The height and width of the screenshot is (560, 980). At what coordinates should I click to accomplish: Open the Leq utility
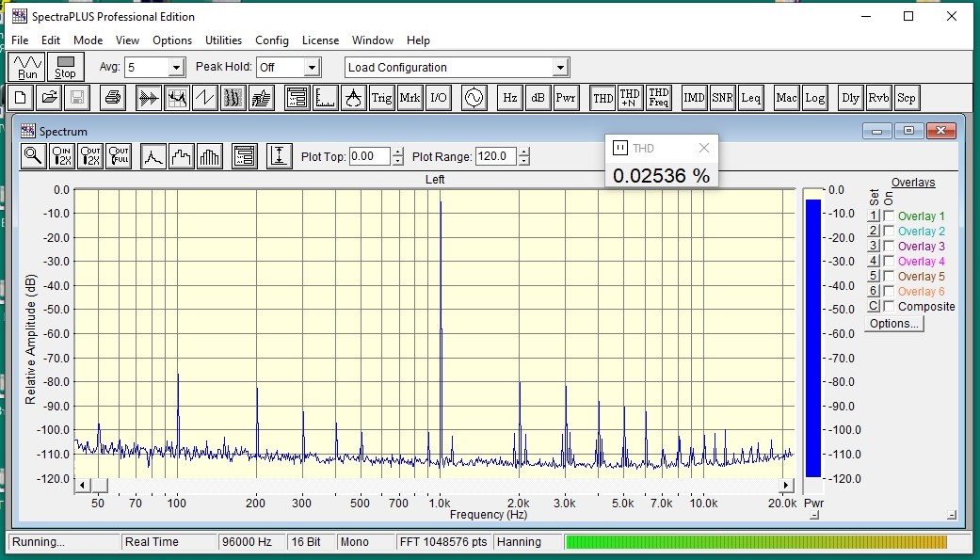click(750, 98)
